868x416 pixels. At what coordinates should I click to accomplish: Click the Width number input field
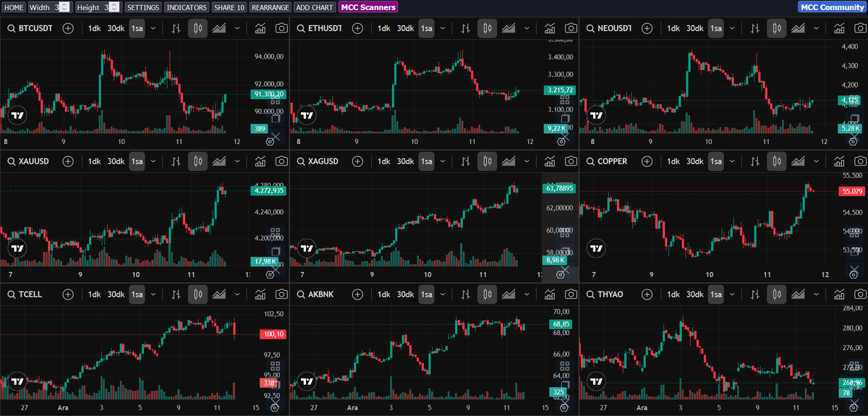coord(61,7)
